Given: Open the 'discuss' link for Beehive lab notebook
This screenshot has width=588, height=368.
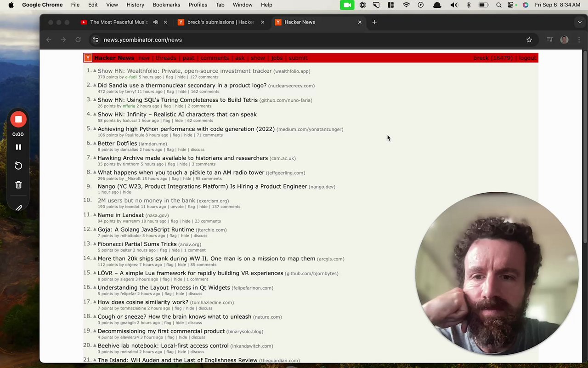Looking at the screenshot, I should [197, 352].
